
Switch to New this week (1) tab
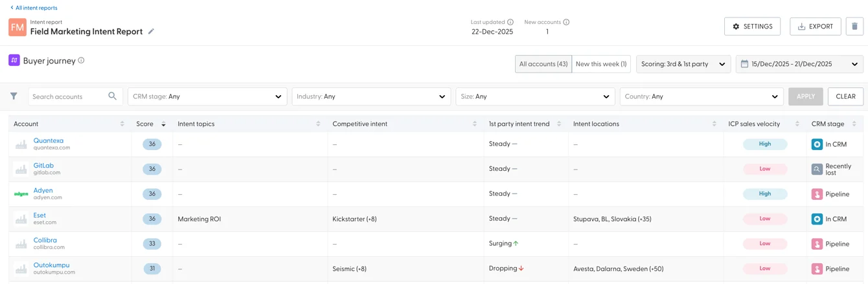pos(601,64)
